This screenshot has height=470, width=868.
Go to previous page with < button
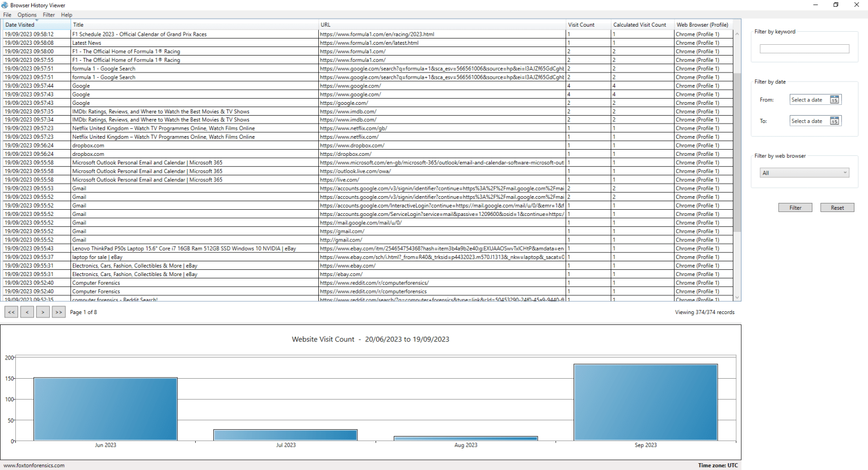click(27, 312)
